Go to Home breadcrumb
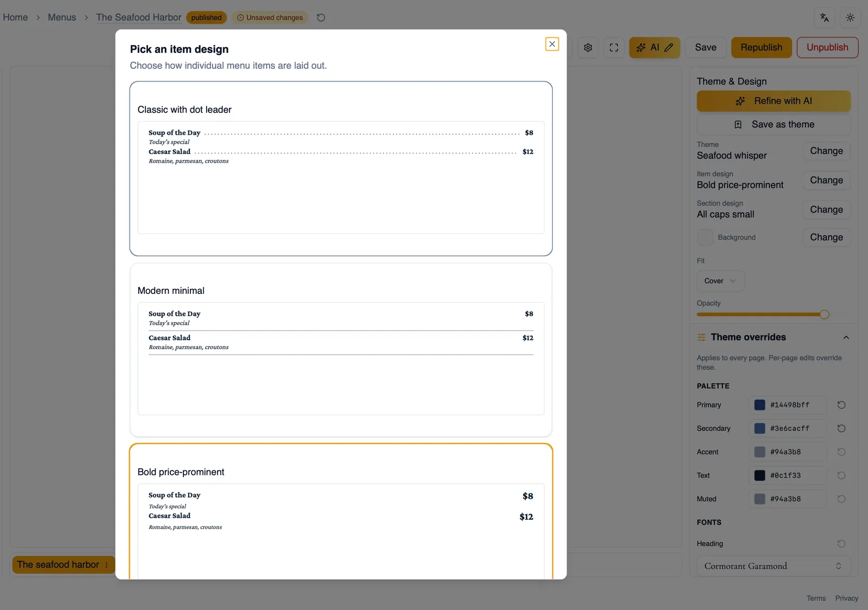This screenshot has height=610, width=868. tap(15, 17)
